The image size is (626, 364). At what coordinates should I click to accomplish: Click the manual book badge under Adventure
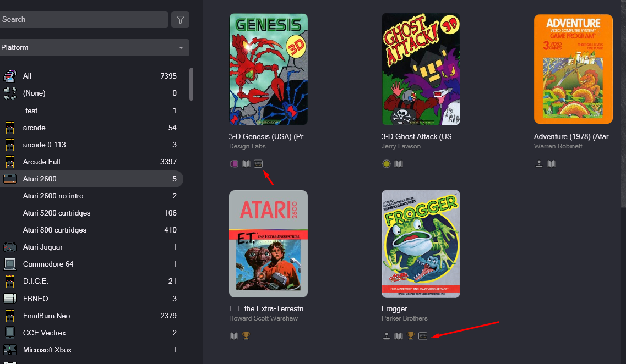click(551, 163)
